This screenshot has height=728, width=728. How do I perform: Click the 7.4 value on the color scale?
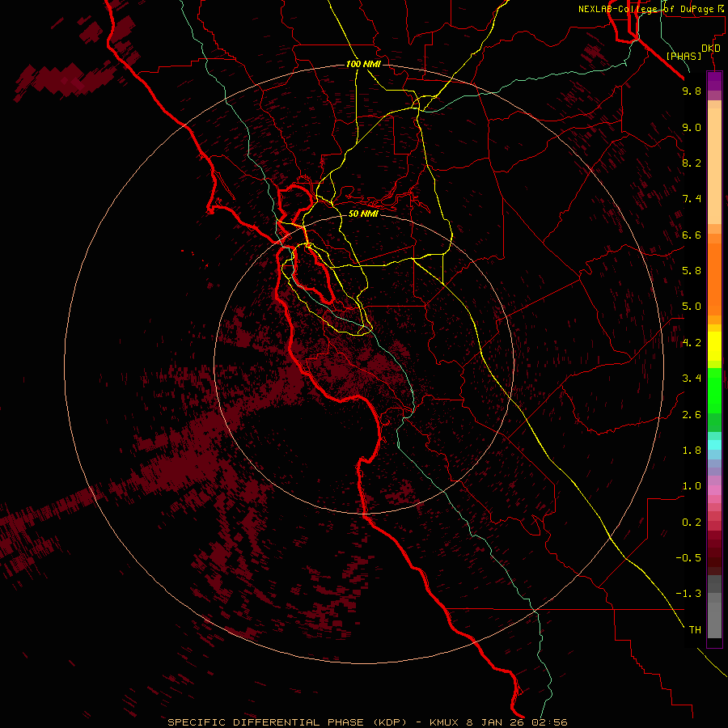point(692,199)
